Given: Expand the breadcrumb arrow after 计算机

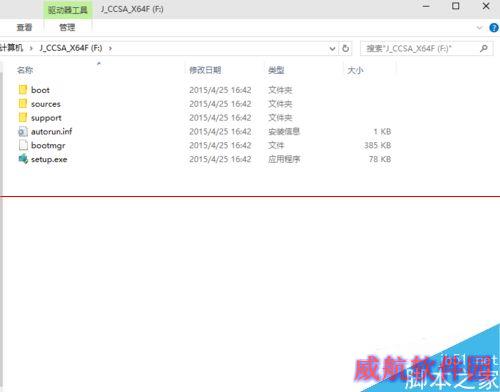Looking at the screenshot, I should (31, 48).
